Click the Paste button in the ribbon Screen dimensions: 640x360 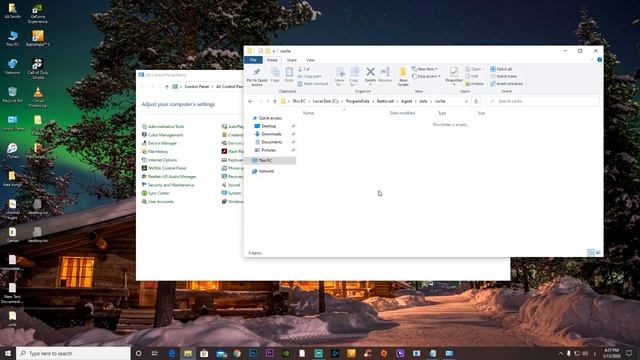tap(289, 75)
